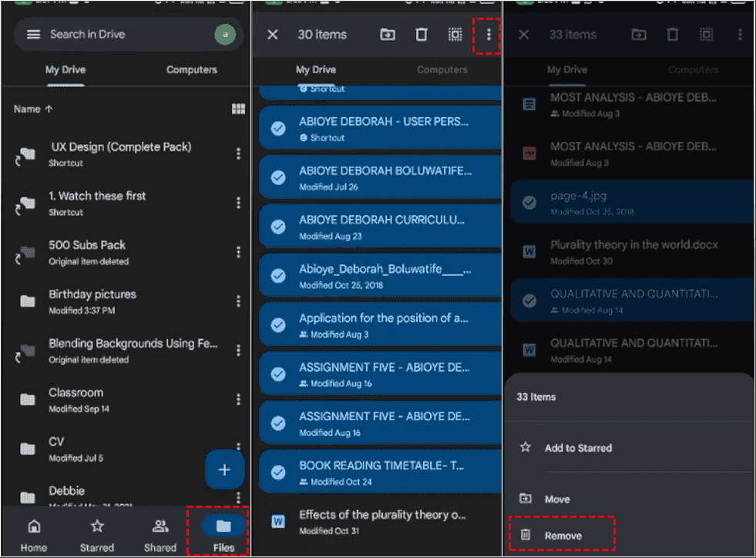
Task: Click the trash icon beside 30 items
Action: pos(422,35)
